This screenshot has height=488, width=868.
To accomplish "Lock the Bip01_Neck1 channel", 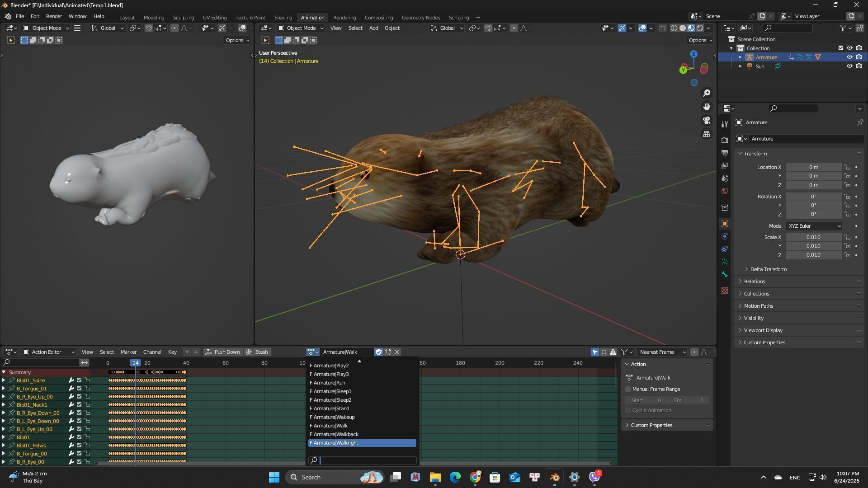I will point(87,405).
